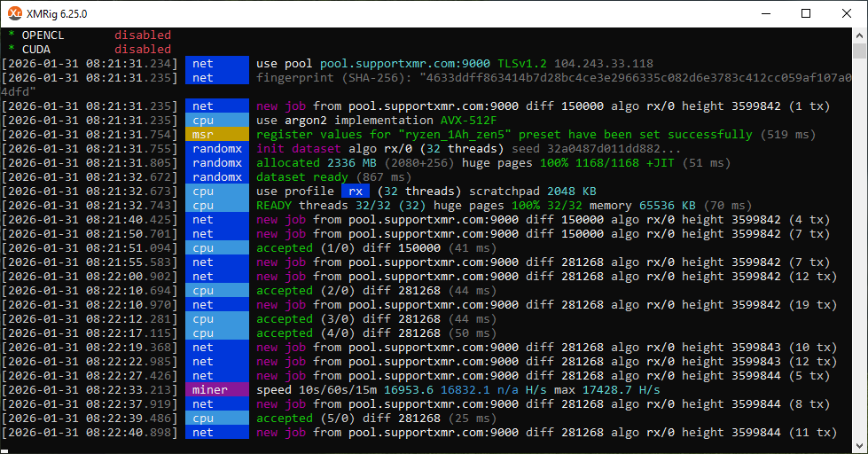868x454 pixels.
Task: Click the XMRig app icon in title bar
Action: pos(15,13)
